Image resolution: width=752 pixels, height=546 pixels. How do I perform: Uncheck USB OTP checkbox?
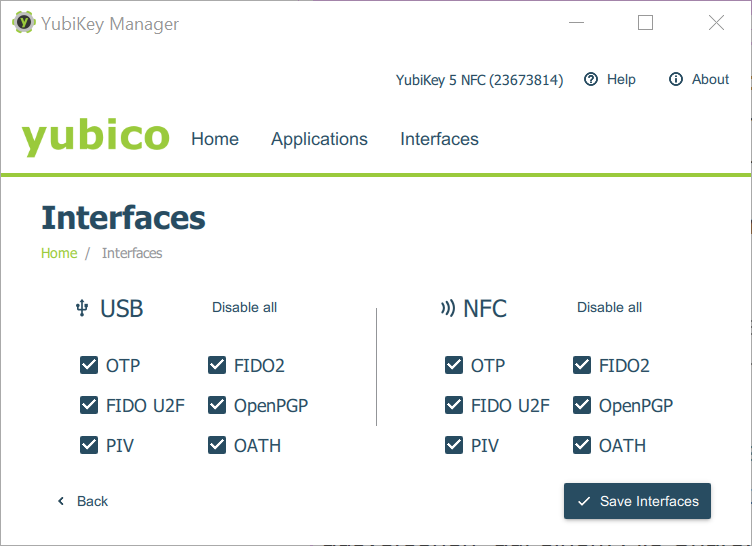click(x=89, y=365)
